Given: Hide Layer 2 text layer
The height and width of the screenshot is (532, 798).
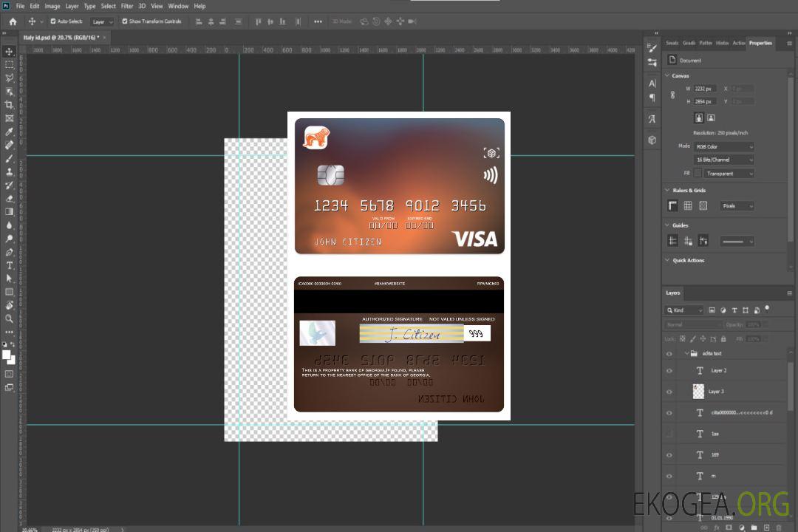Looking at the screenshot, I should (669, 371).
